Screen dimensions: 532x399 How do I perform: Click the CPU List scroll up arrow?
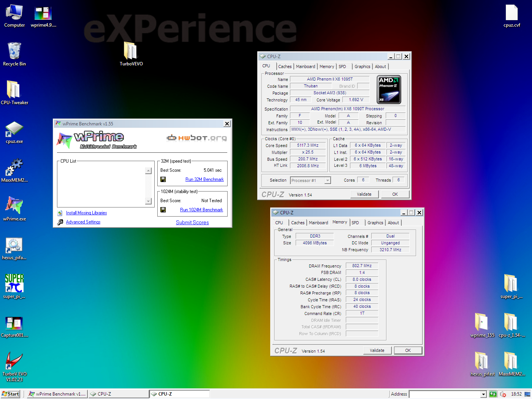[x=148, y=171]
